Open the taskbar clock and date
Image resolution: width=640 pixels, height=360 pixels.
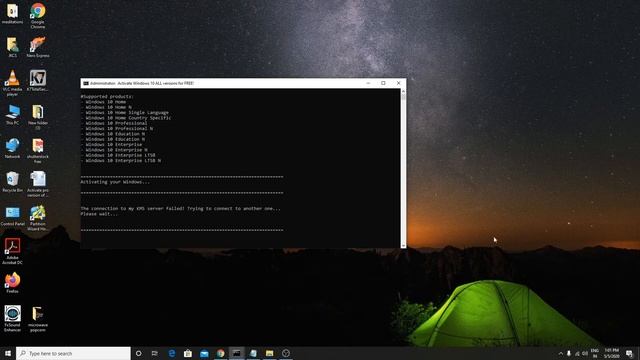pos(611,353)
